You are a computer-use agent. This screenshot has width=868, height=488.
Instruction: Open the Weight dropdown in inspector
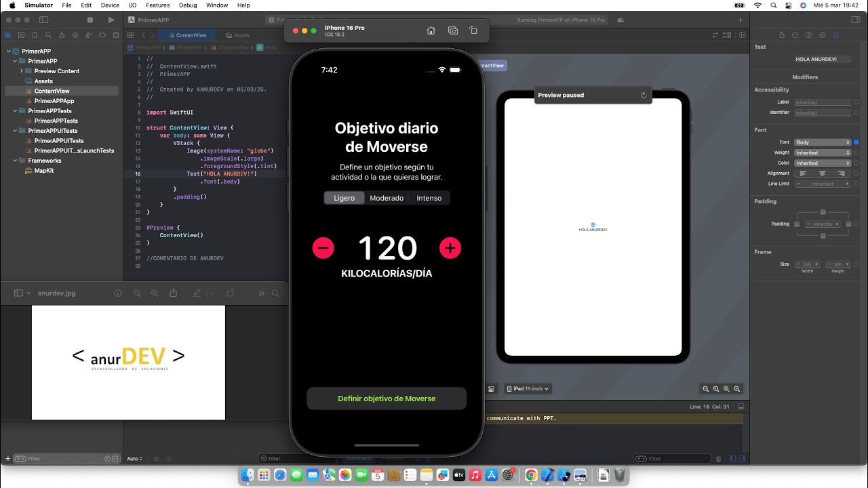coord(823,152)
